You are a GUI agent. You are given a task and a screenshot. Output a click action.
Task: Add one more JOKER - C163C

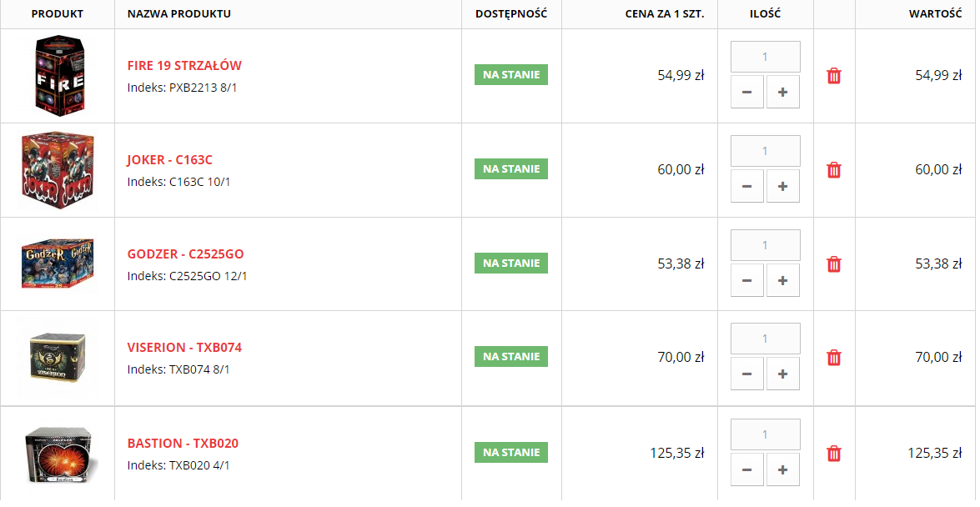point(783,186)
